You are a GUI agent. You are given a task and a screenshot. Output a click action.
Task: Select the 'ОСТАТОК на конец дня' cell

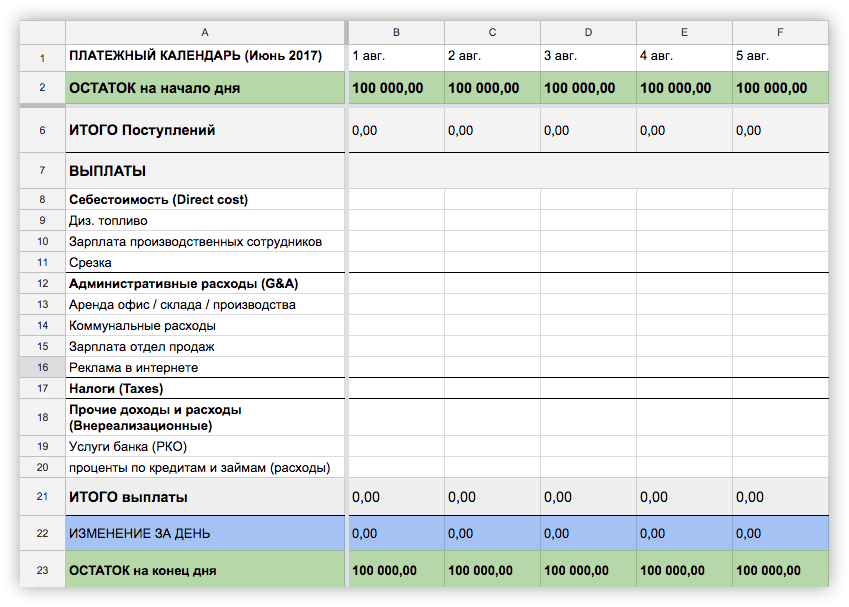204,571
